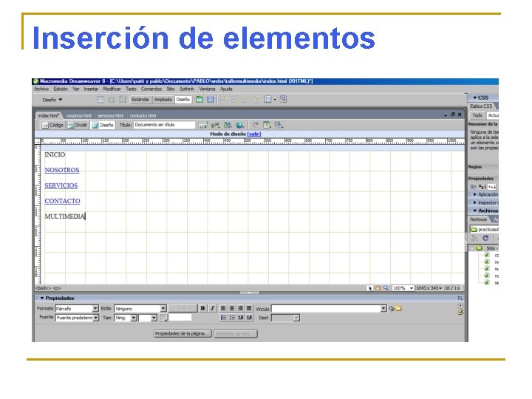Select the Hand tool in status bar

tap(378, 288)
